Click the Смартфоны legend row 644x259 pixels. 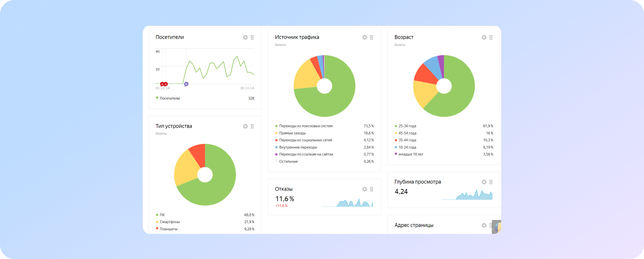(205, 222)
